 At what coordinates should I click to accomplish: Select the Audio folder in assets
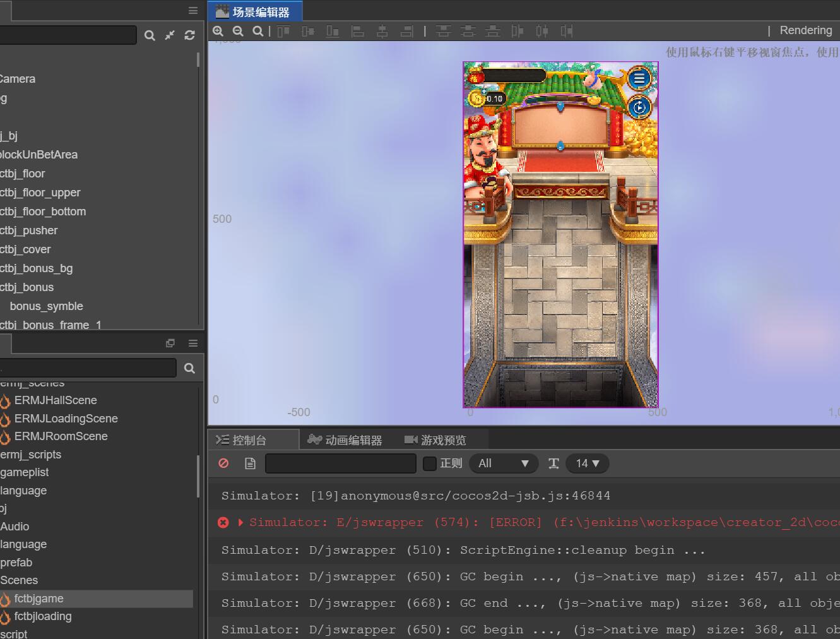tap(15, 527)
